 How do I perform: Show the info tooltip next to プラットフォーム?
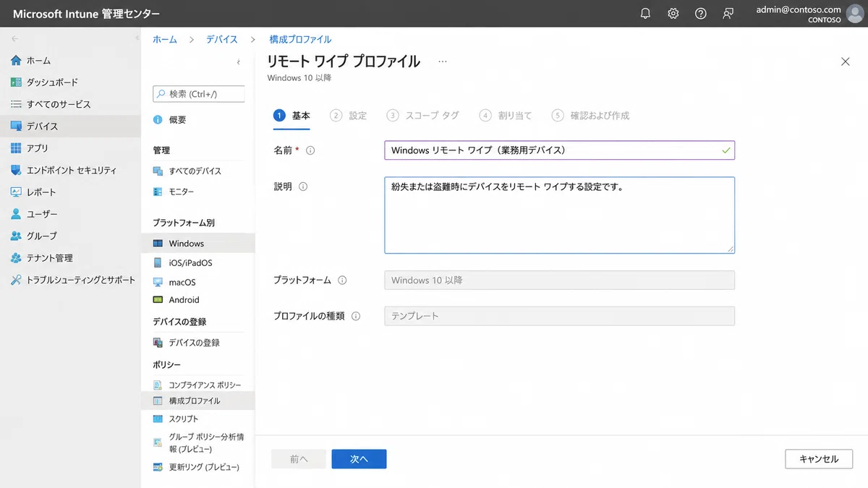coord(342,281)
